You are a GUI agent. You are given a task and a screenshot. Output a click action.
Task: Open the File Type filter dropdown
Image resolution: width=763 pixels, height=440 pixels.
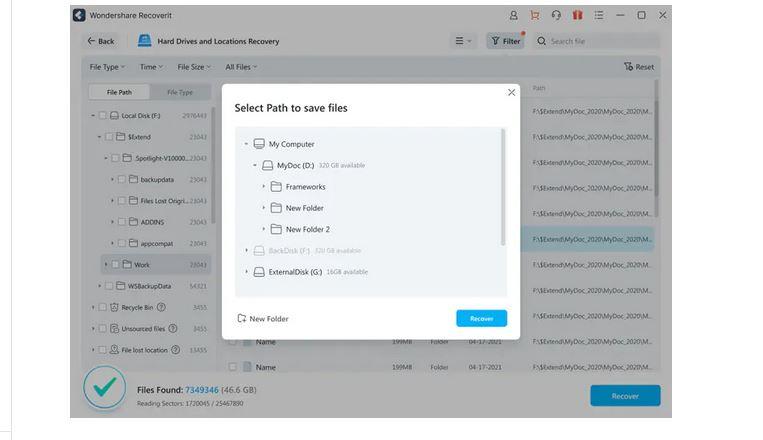click(107, 67)
